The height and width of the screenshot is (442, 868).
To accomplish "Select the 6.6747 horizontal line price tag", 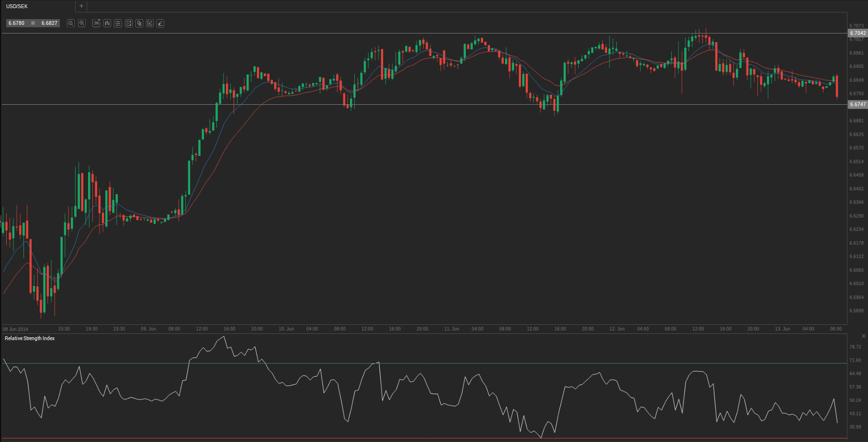I will 857,105.
